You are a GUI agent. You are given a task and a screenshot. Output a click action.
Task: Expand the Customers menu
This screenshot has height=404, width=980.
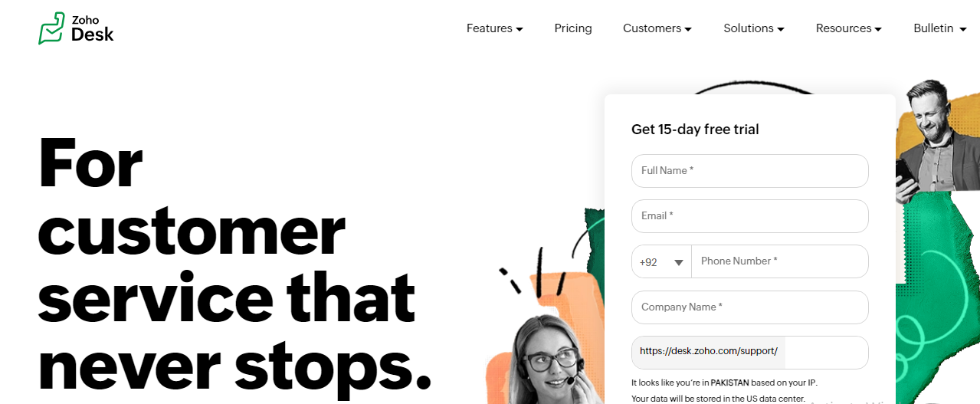tap(657, 28)
